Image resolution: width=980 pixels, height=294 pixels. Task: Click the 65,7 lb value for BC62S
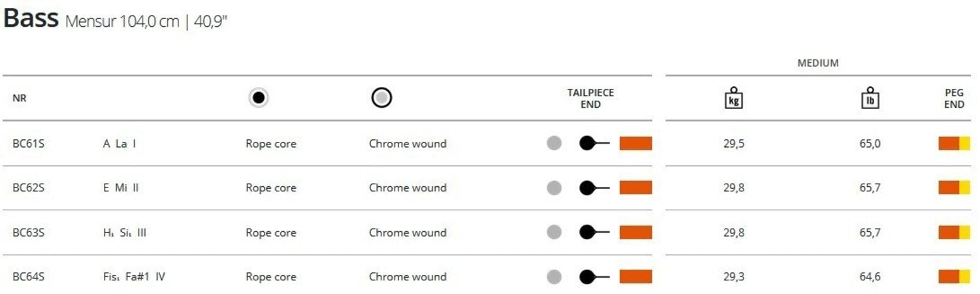pyautogui.click(x=870, y=188)
